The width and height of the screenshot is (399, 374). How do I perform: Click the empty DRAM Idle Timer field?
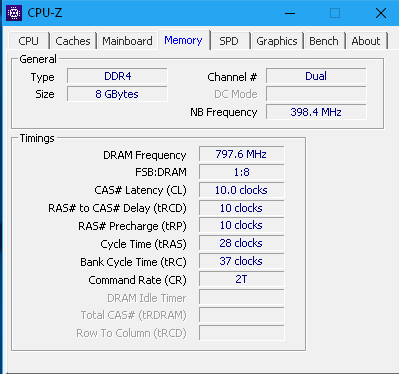(241, 297)
